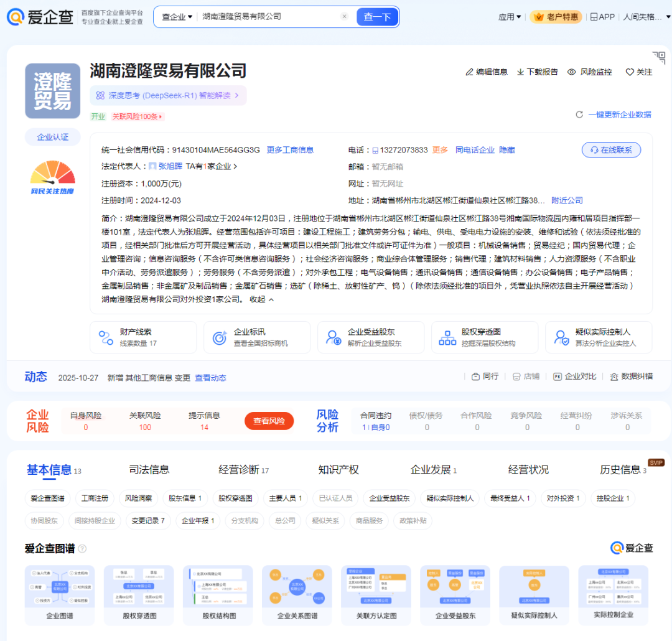672x641 pixels.
Task: Open the 老户特惠 promotion badge
Action: 556,17
